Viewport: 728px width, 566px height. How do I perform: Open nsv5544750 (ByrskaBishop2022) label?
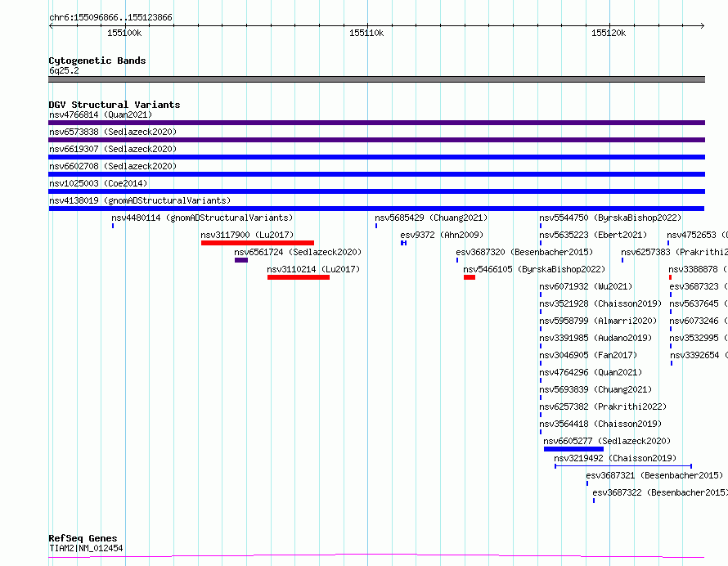[610, 218]
